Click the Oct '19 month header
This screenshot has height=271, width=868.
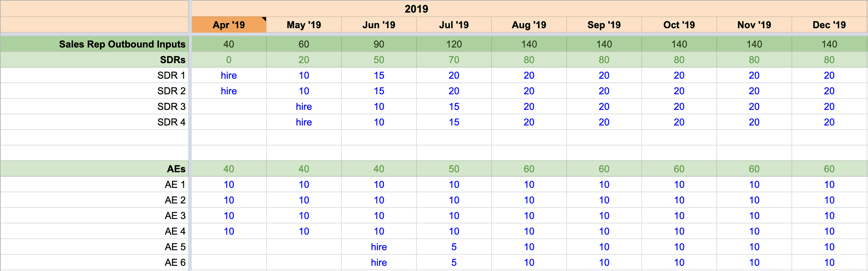point(679,25)
